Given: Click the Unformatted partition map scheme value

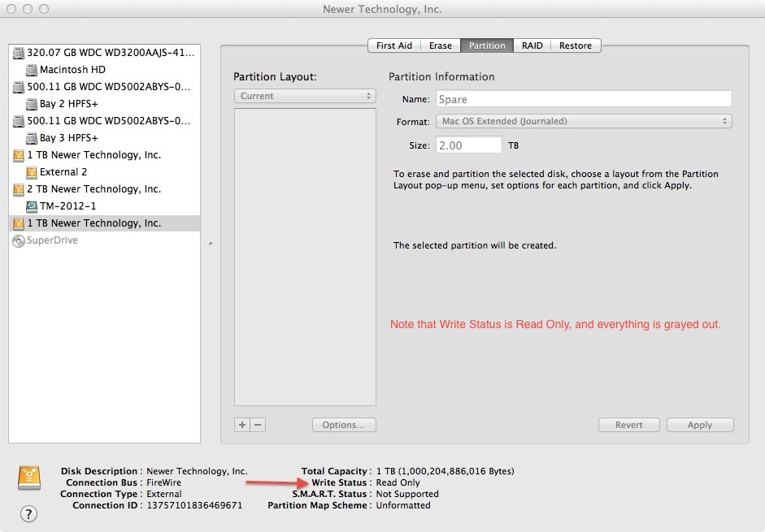Looking at the screenshot, I should pyautogui.click(x=403, y=505).
